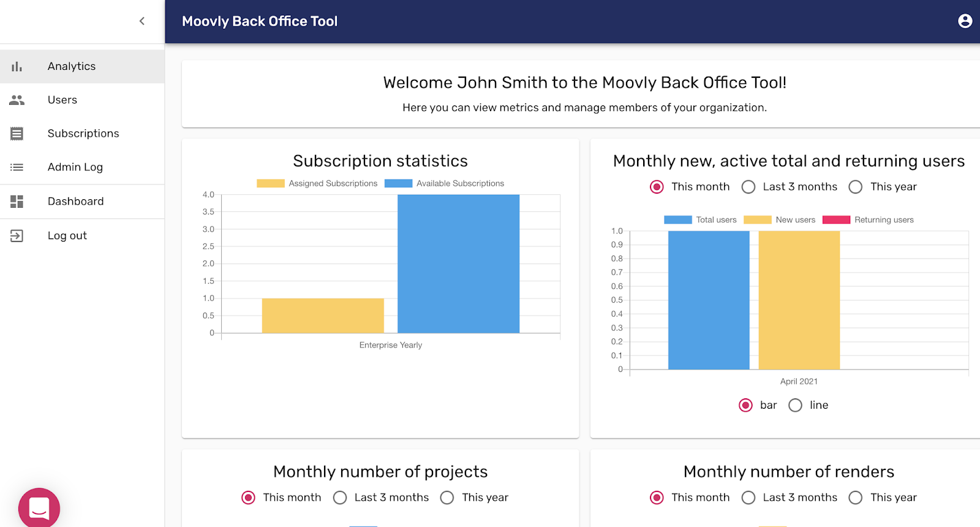
Task: Select This year for monthly users chart
Action: pyautogui.click(x=856, y=187)
